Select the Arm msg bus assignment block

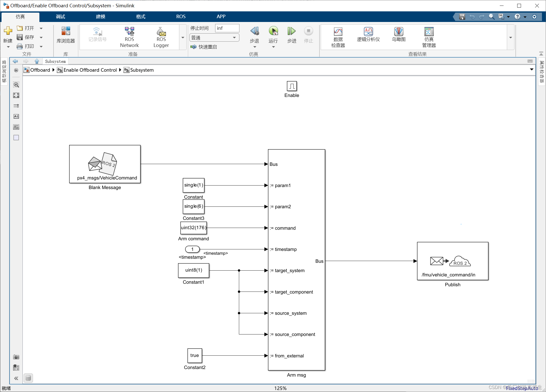click(296, 260)
